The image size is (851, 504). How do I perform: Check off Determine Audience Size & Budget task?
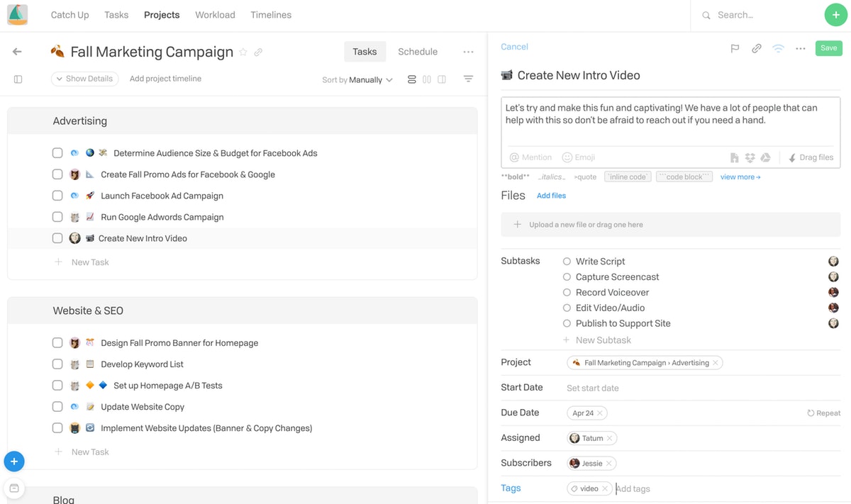click(57, 153)
